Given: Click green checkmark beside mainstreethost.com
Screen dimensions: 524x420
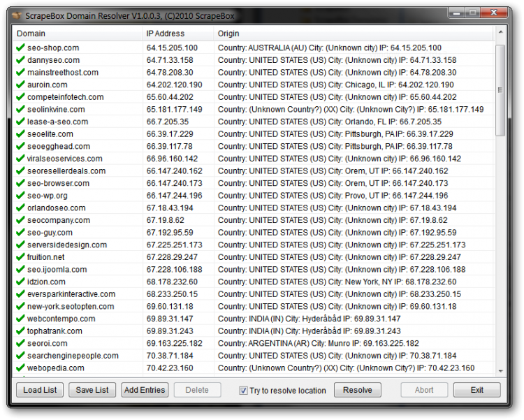Looking at the screenshot, I should [20, 72].
